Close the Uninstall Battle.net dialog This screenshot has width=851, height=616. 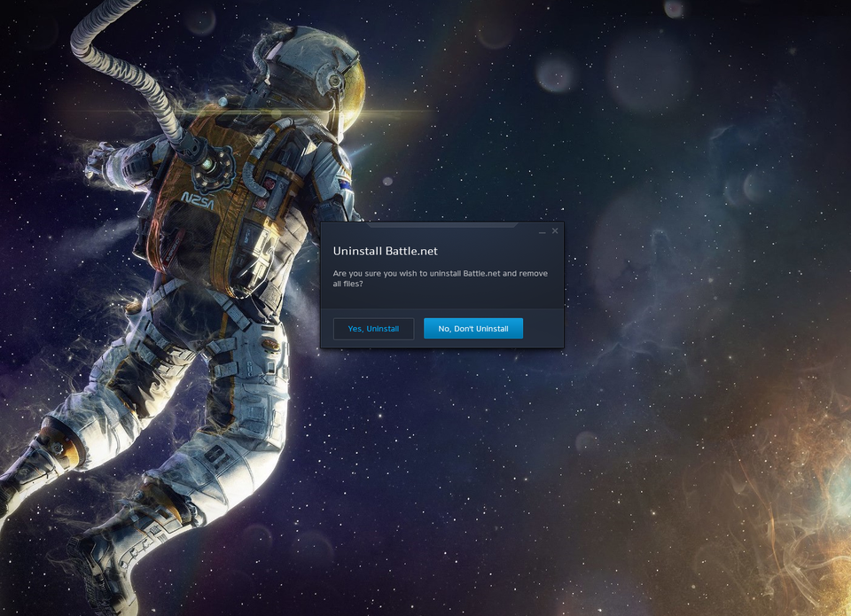[x=555, y=231]
